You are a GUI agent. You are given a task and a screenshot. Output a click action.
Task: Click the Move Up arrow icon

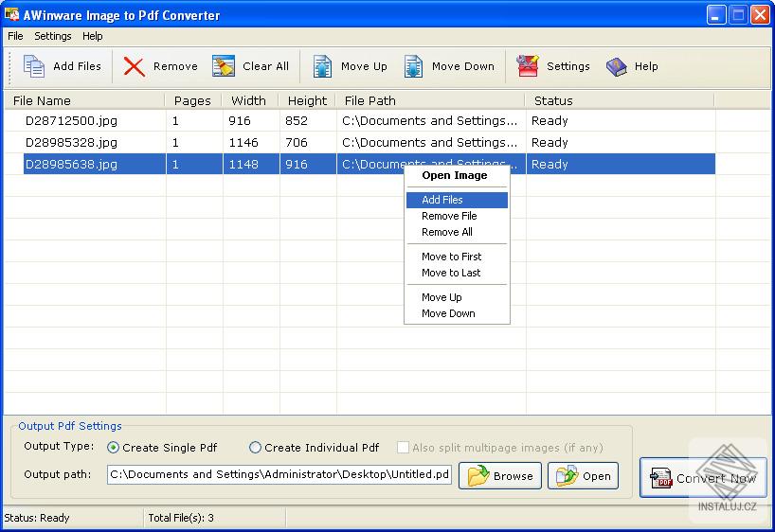pos(322,66)
